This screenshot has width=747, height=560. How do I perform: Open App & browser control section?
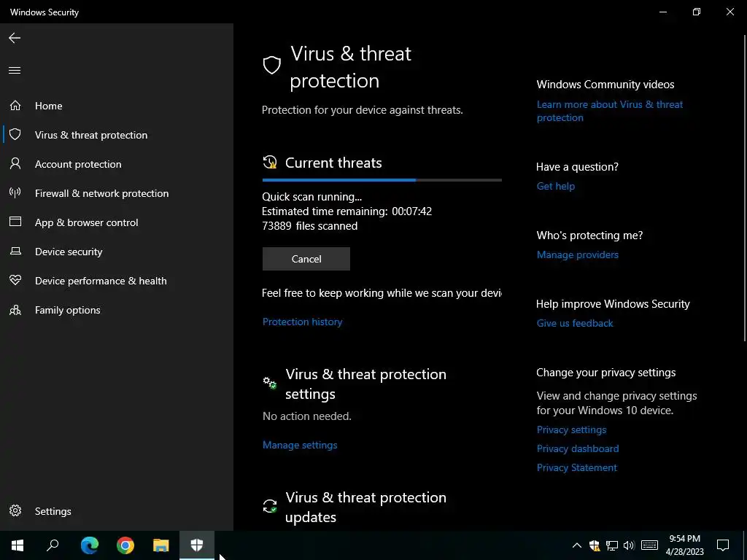tap(117, 222)
